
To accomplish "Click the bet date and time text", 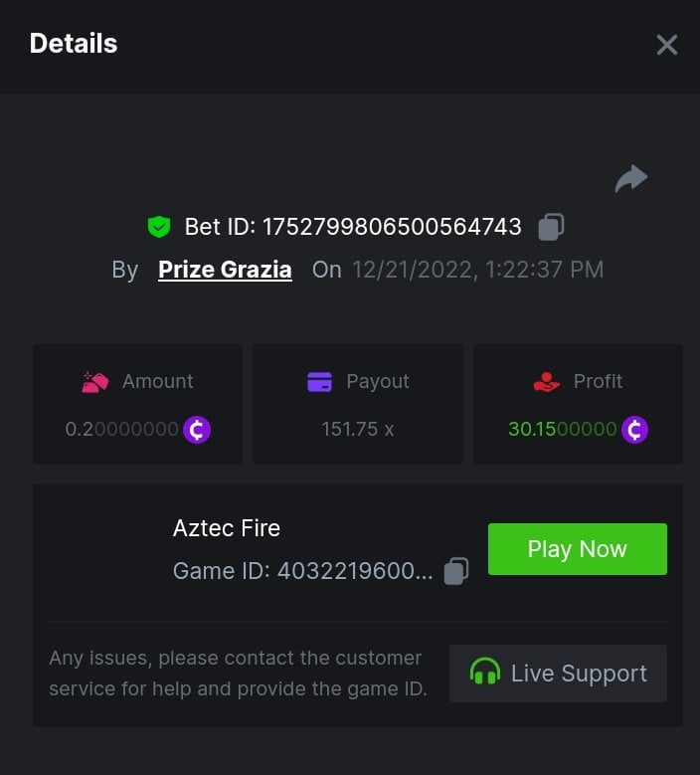I will click(x=477, y=270).
